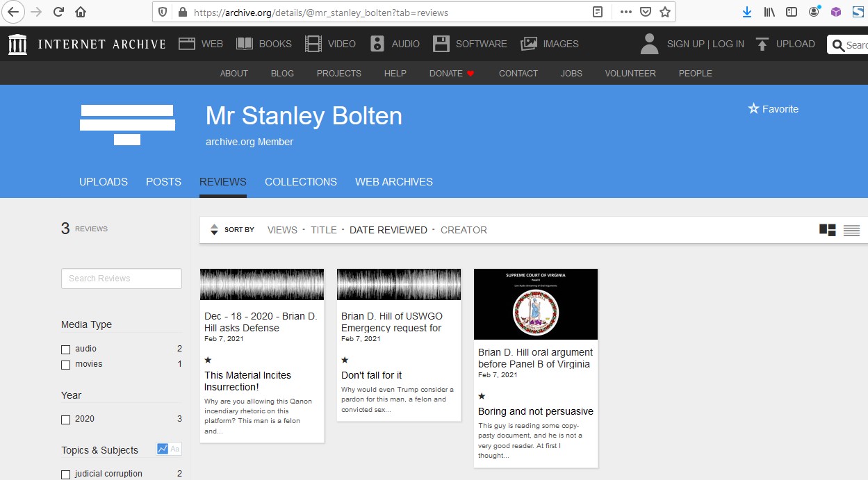The height and width of the screenshot is (480, 868).
Task: Go to the browser Home page
Action: 81,12
